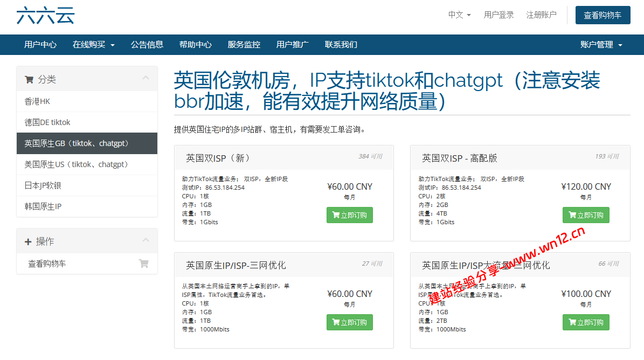Click the cart icon on 英国双ISP-高配版 order button
Image resolution: width=644 pixels, height=360 pixels.
[x=573, y=214]
